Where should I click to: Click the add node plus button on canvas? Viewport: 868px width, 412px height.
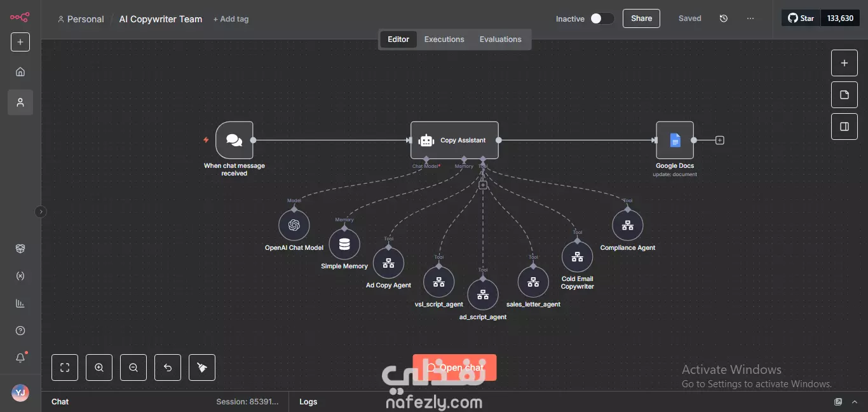(x=844, y=63)
